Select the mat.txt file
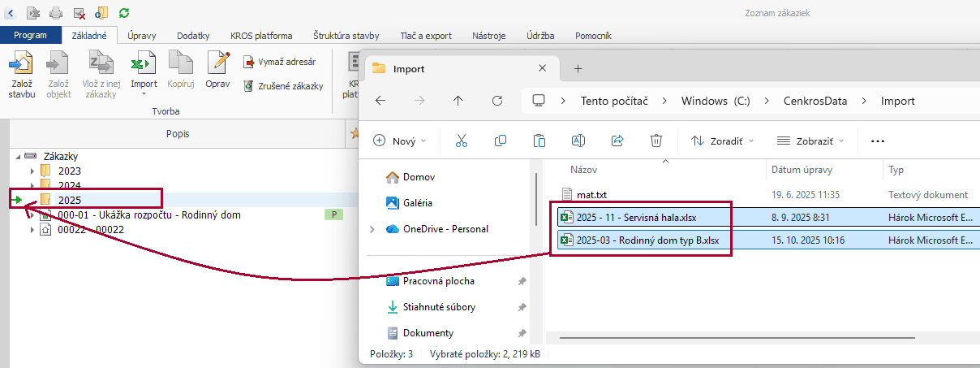Screen dimensions: 980x368 coord(591,195)
